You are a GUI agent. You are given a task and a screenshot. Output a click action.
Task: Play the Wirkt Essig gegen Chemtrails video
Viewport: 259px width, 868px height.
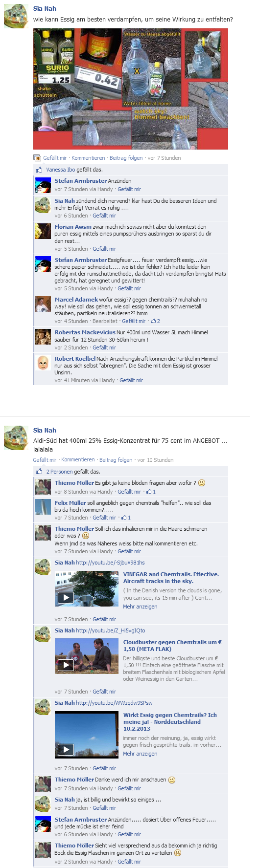66,749
